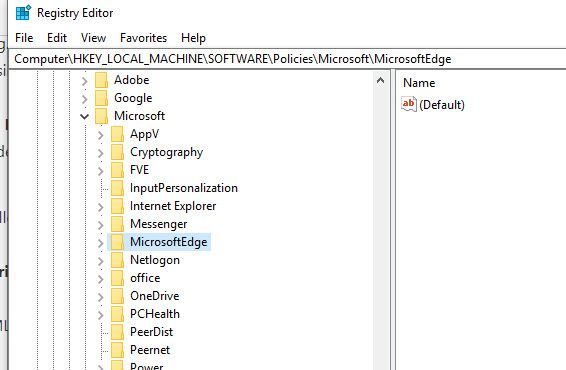Expand the Internet Explorer key
566x370 pixels.
coord(101,207)
